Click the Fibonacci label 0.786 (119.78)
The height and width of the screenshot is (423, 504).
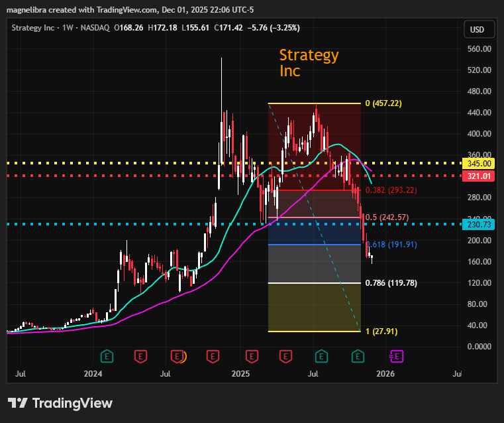pyautogui.click(x=391, y=283)
